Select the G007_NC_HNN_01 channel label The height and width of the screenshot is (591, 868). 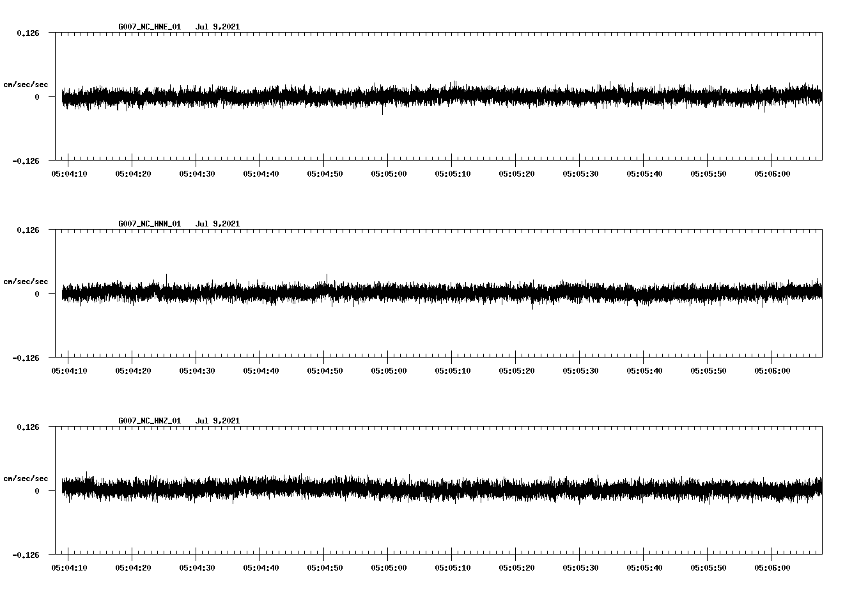[148, 224]
